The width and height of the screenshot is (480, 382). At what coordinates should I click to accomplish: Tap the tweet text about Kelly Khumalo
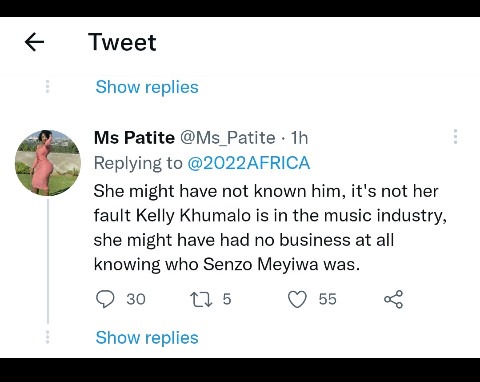(x=270, y=228)
